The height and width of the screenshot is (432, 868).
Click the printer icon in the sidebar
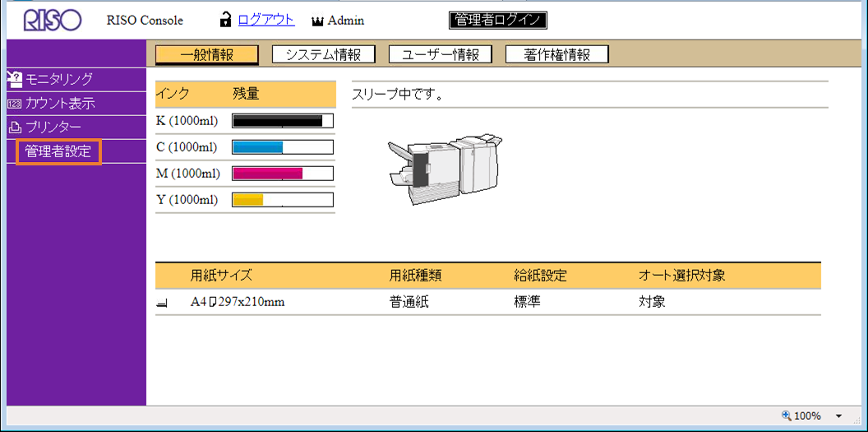point(15,128)
